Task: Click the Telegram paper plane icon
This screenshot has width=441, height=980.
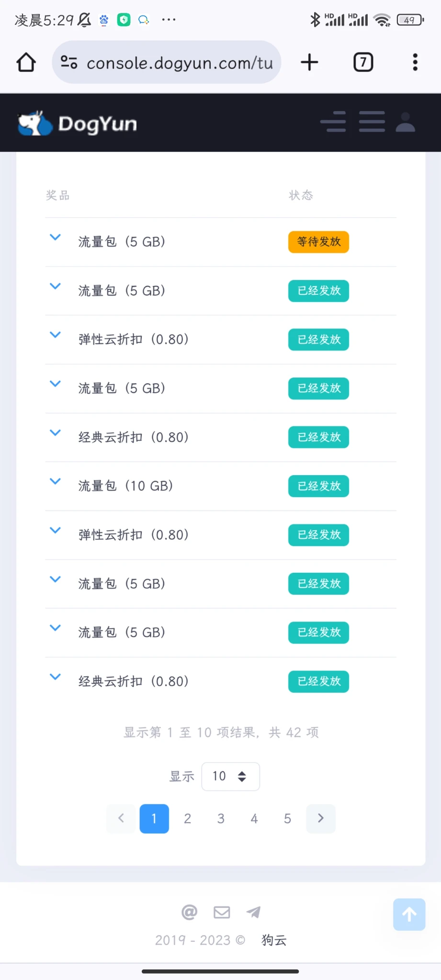Action: point(253,912)
